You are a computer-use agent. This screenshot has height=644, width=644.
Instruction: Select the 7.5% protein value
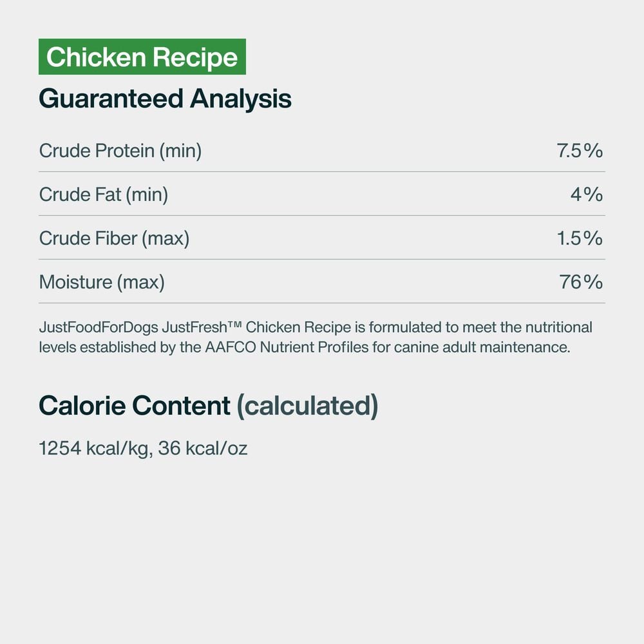tap(580, 151)
